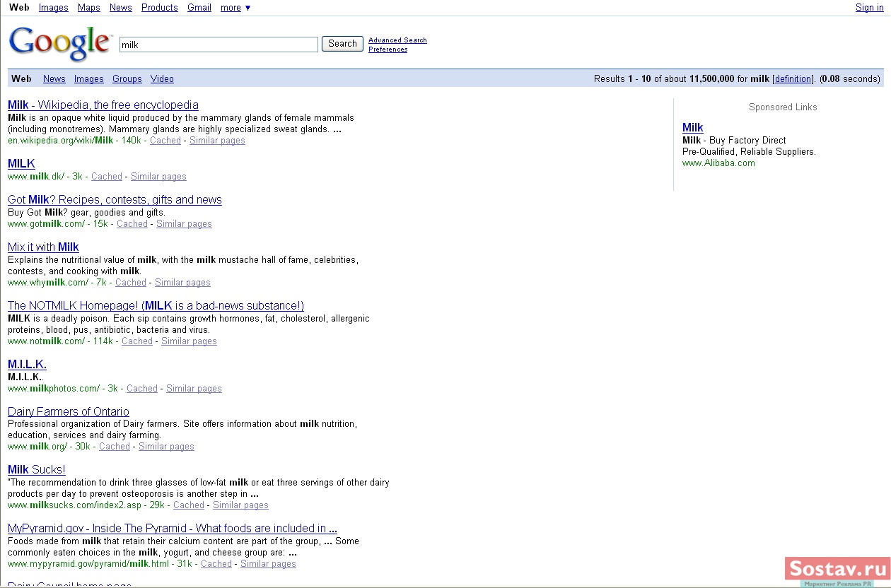Open 'Got Milk? Recipes, contests, gifts and news'
891x588 pixels.
[115, 200]
